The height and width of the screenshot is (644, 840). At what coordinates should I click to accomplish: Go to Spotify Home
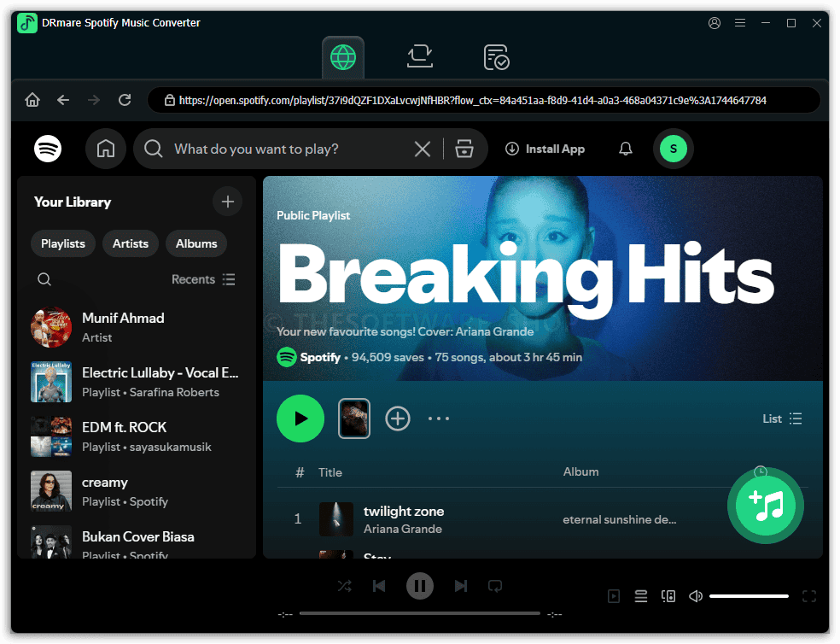click(106, 149)
